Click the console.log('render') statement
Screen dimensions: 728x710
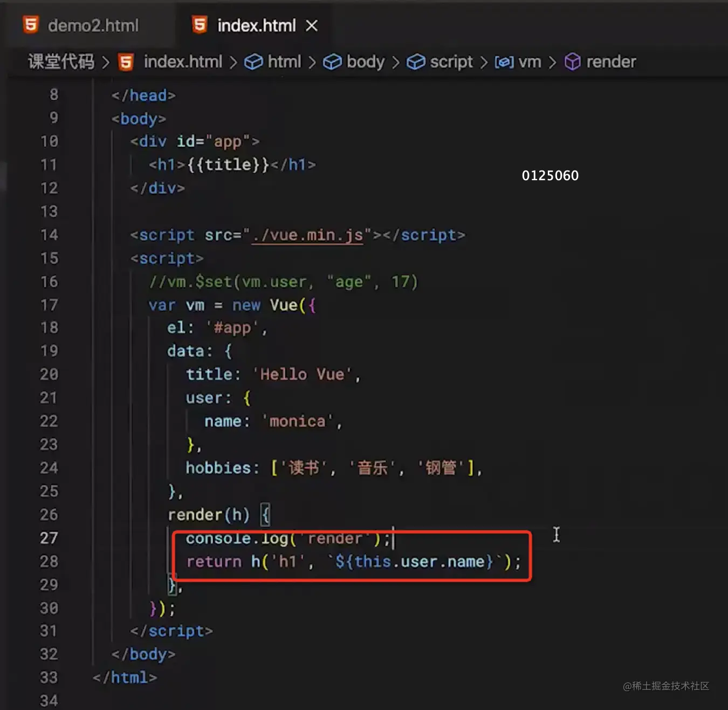[x=289, y=538]
